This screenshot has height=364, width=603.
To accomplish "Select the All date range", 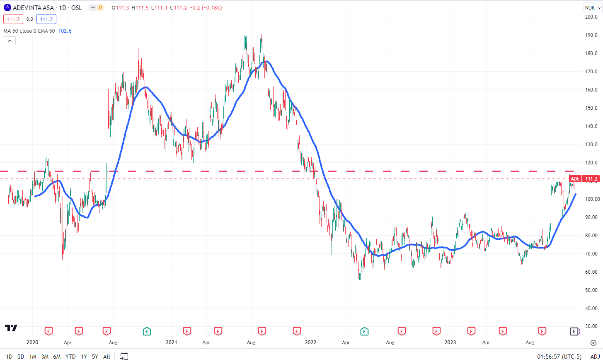I will point(107,357).
